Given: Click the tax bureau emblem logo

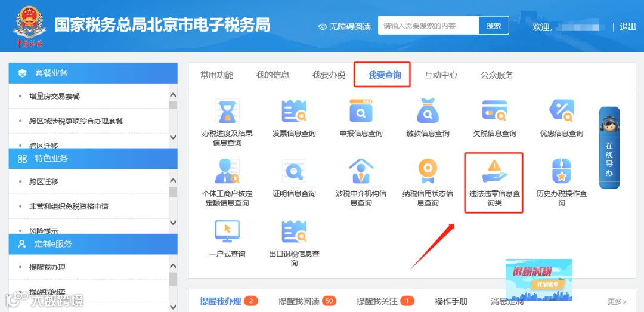Looking at the screenshot, I should [30, 26].
